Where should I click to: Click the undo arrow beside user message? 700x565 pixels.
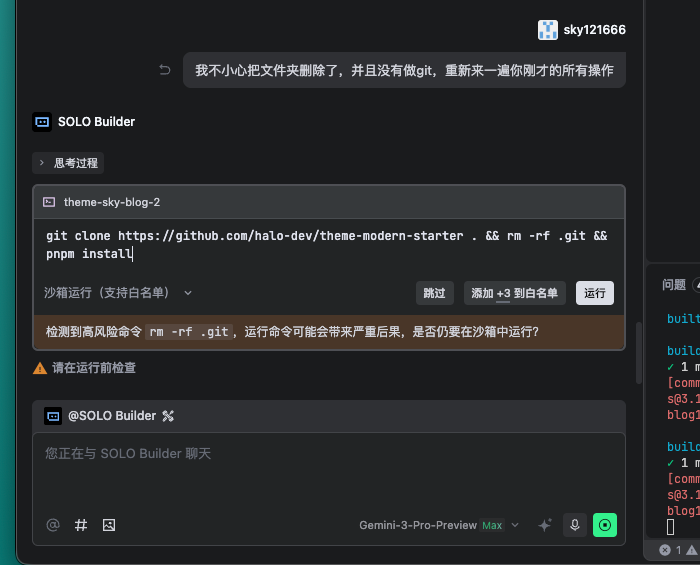pyautogui.click(x=165, y=70)
